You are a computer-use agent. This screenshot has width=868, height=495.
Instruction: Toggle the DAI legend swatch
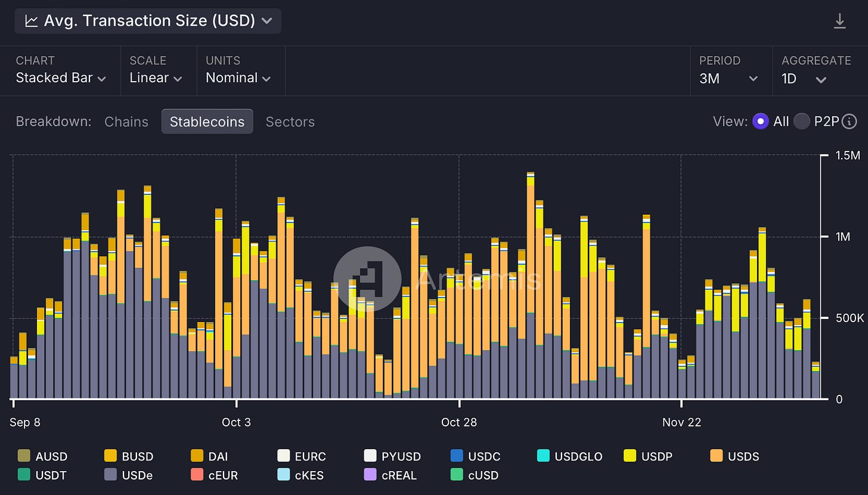(197, 456)
